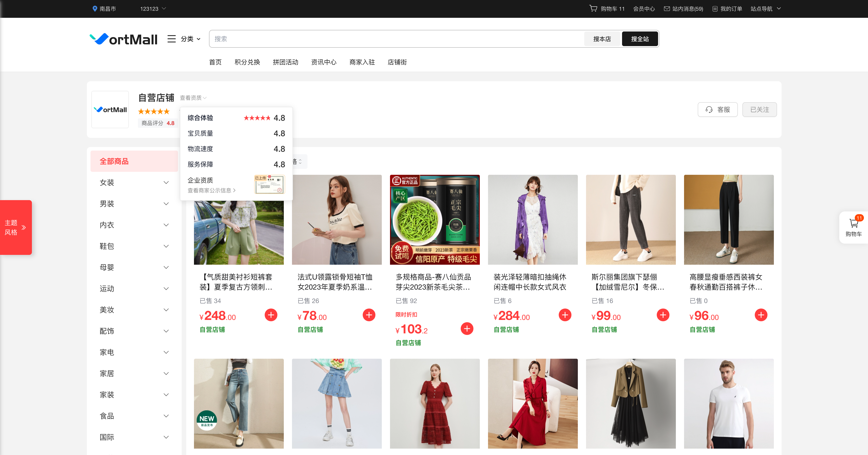Add the ¥248.00 shirt-shorts set to cart
This screenshot has height=455, width=868.
271,315
